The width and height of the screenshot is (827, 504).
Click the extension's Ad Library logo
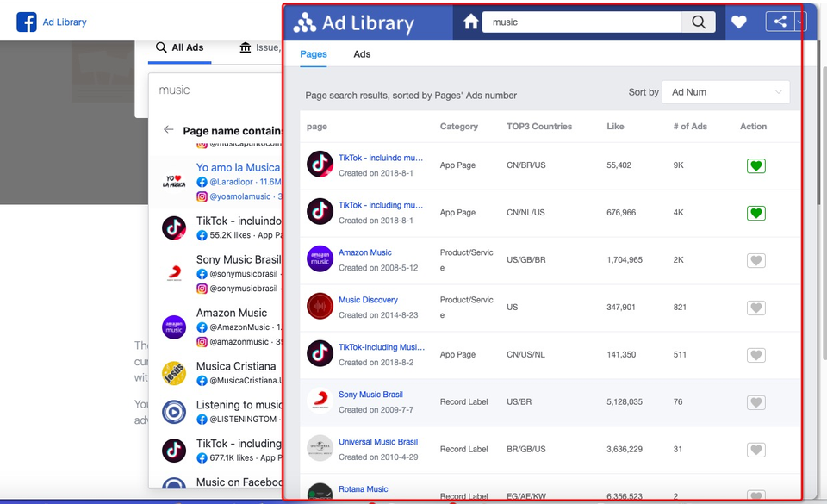tap(353, 22)
